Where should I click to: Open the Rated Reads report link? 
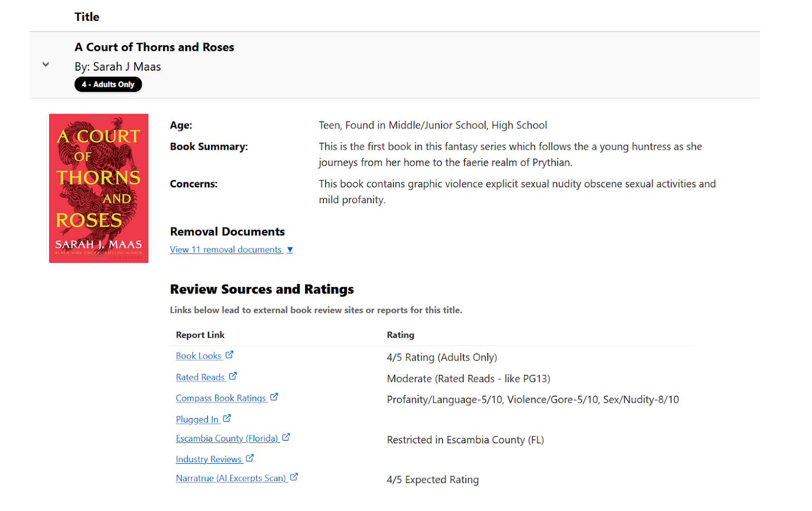200,377
